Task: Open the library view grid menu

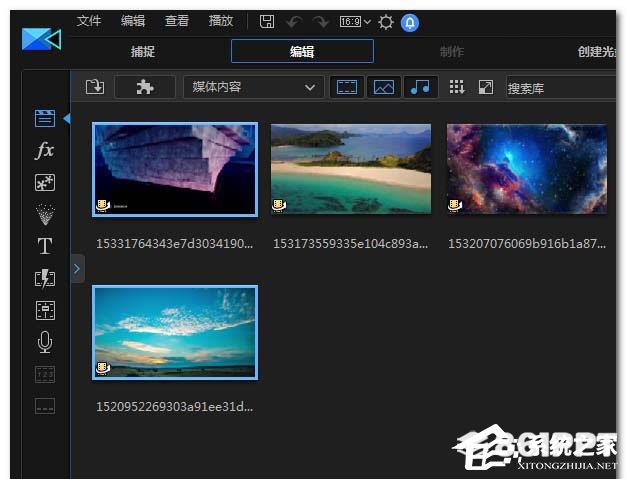Action: tap(457, 87)
